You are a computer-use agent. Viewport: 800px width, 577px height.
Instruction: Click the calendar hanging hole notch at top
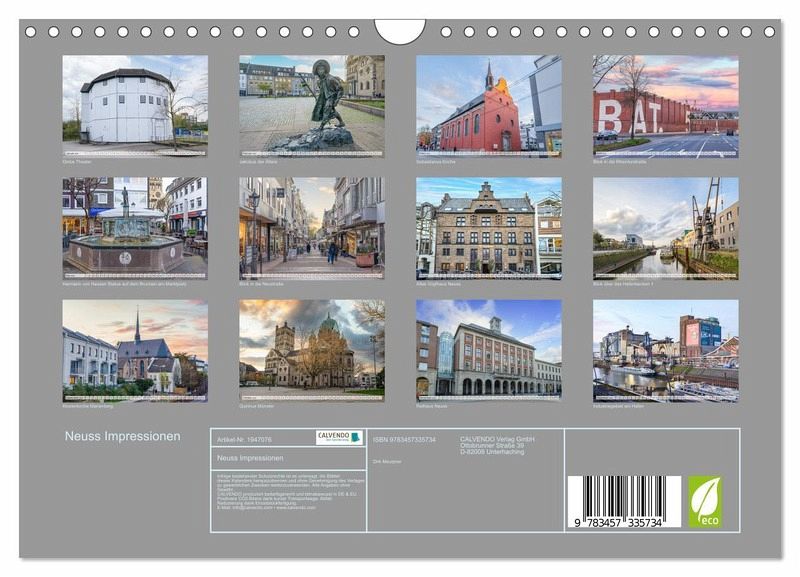[x=400, y=30]
